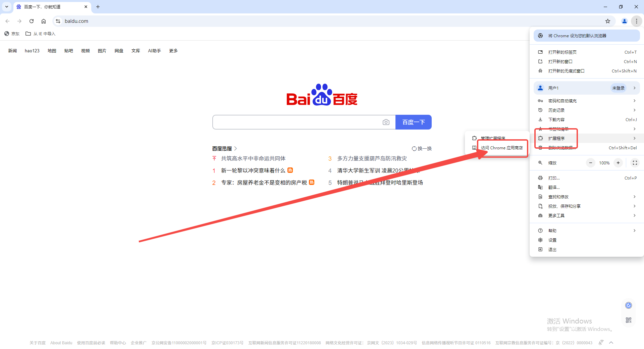This screenshot has width=644, height=349.
Task: Open the 贴吧 navigation link
Action: pos(69,51)
